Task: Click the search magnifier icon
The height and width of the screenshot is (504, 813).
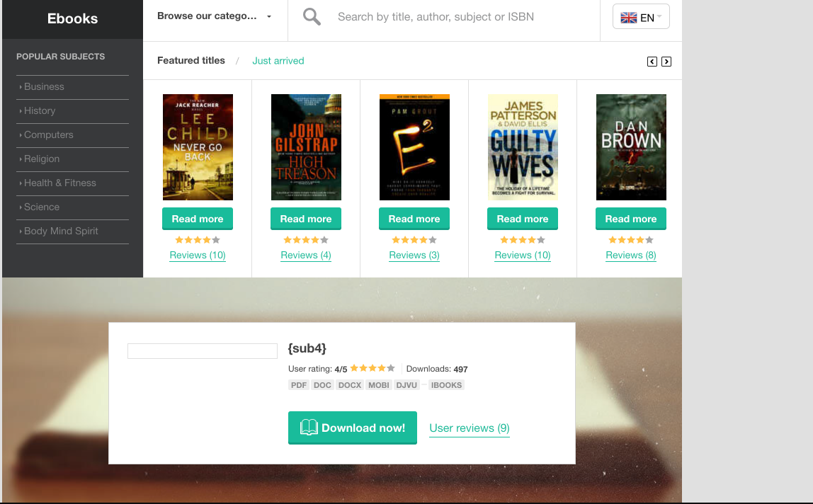Action: (x=312, y=16)
